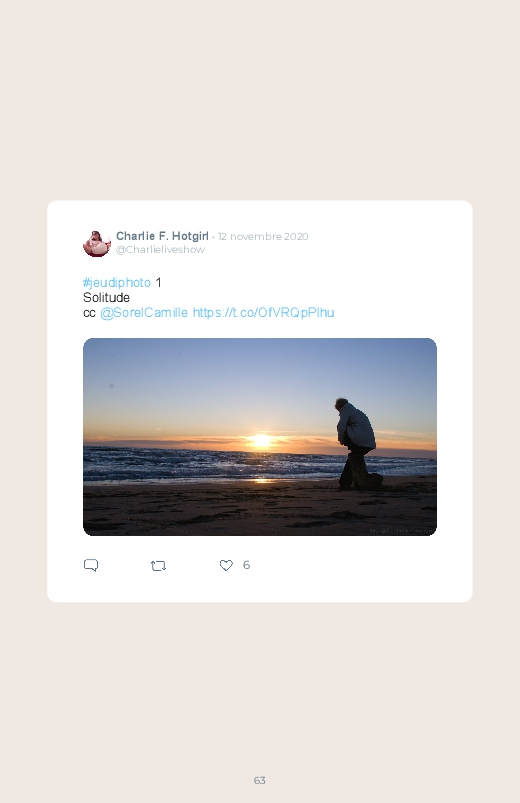This screenshot has height=803, width=520.
Task: Click the walking person silhouette in photo
Action: coord(359,443)
